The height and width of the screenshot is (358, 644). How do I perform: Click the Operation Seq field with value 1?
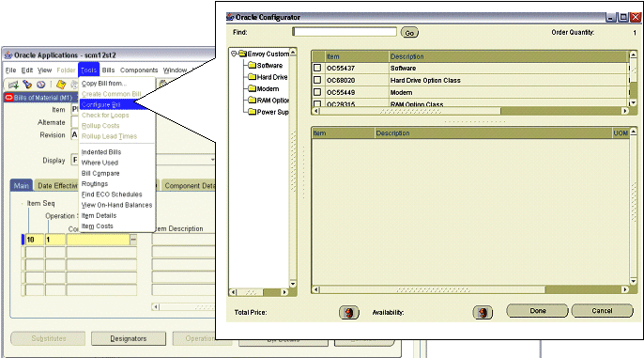(x=55, y=240)
